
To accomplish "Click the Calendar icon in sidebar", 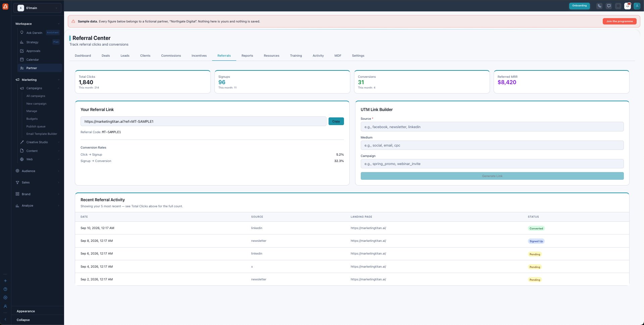I will point(22,59).
